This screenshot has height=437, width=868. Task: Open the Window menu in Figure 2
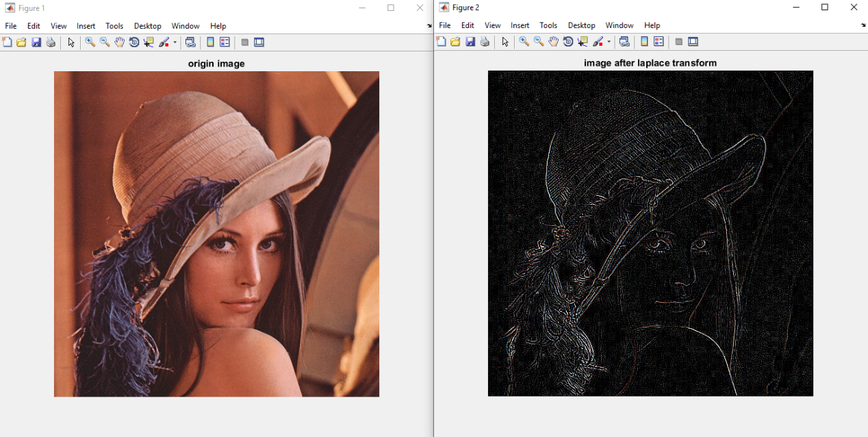[x=620, y=25]
